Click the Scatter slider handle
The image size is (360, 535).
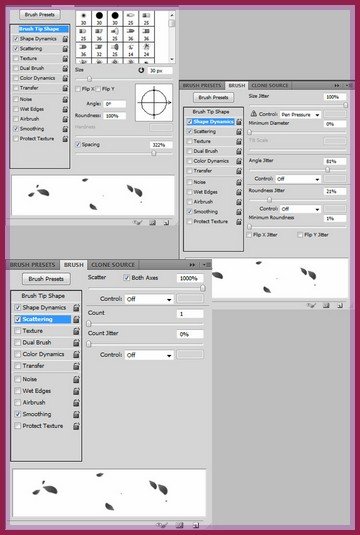pos(203,288)
